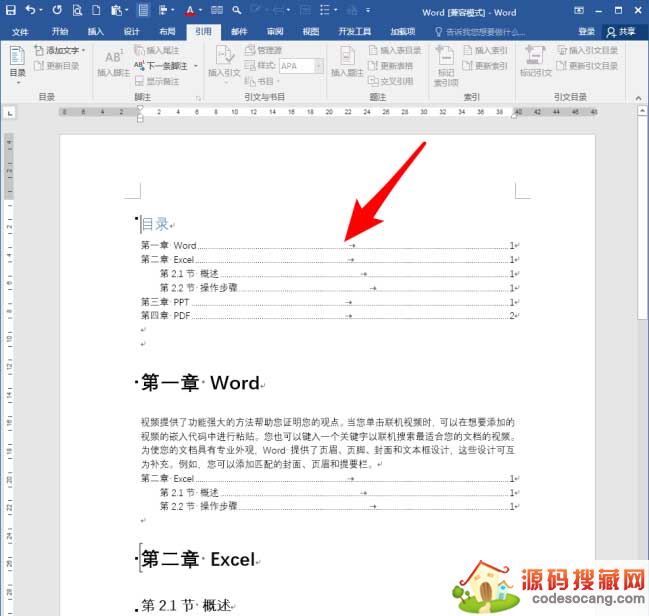Click the new blank document icon

[98, 11]
